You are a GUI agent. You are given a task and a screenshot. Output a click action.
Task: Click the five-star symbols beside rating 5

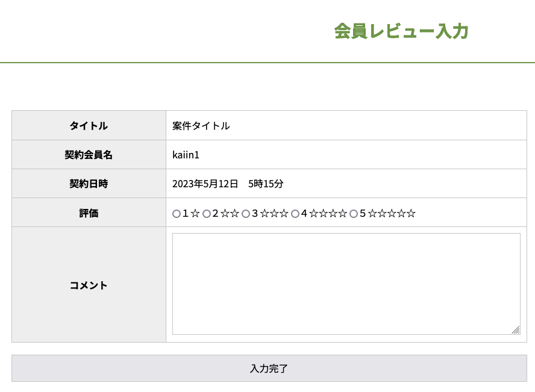(x=392, y=214)
